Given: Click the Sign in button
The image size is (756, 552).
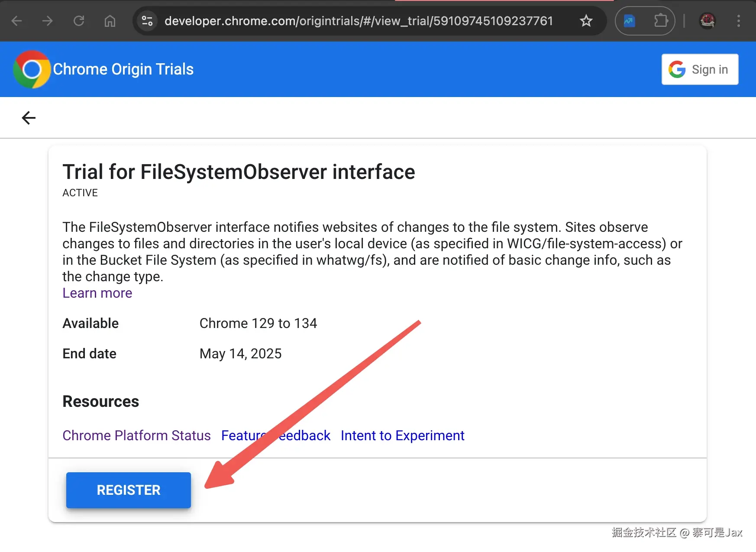Looking at the screenshot, I should 700,69.
